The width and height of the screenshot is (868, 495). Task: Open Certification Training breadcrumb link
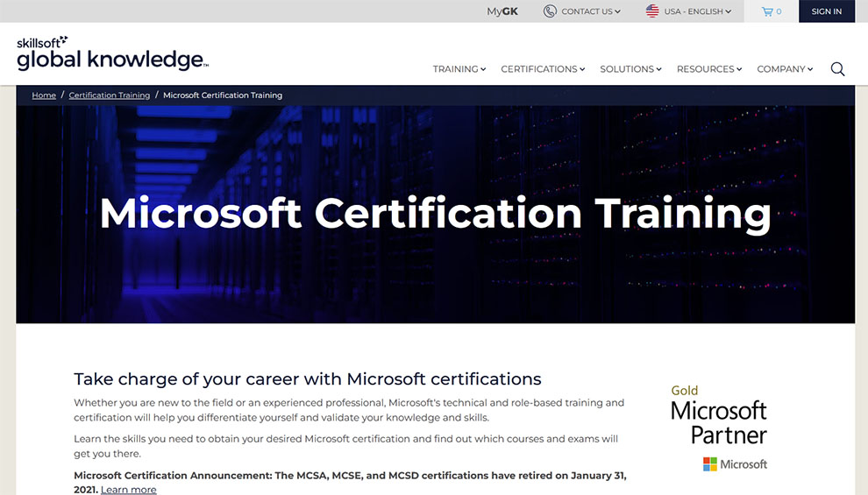pyautogui.click(x=110, y=95)
